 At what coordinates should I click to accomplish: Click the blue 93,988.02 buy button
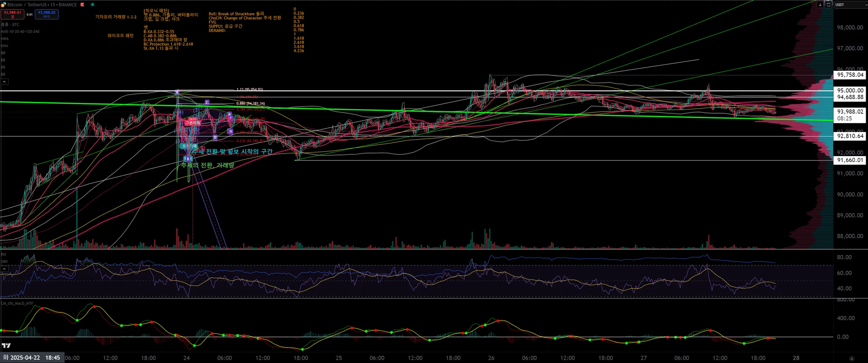tap(47, 14)
